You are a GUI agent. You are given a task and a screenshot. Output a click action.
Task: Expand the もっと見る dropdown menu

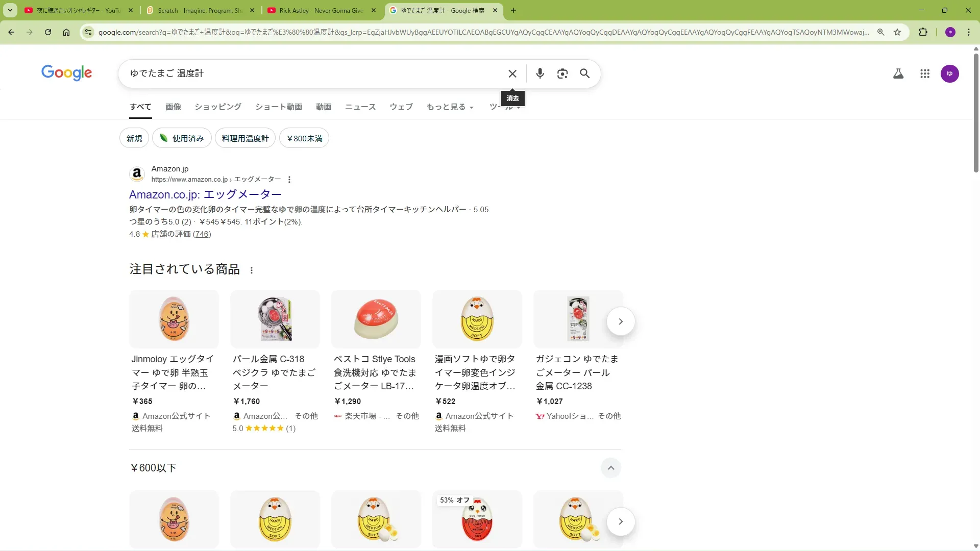(x=450, y=107)
